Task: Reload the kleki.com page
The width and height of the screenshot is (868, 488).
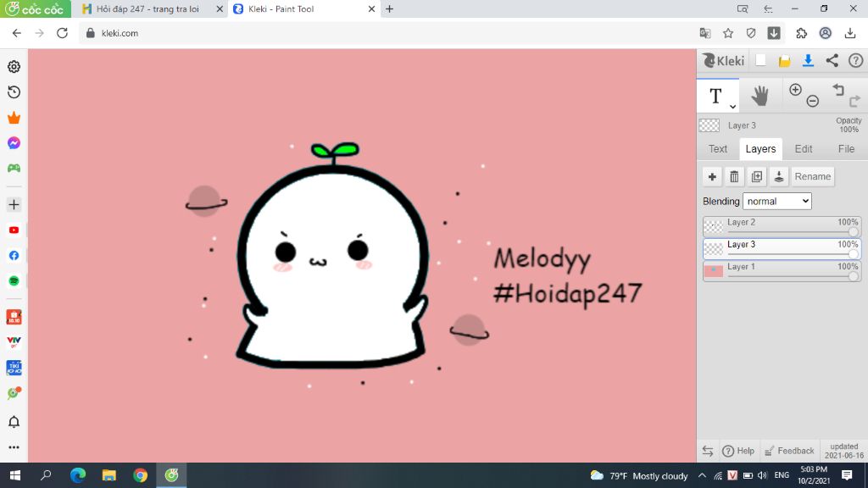Action: coord(62,33)
